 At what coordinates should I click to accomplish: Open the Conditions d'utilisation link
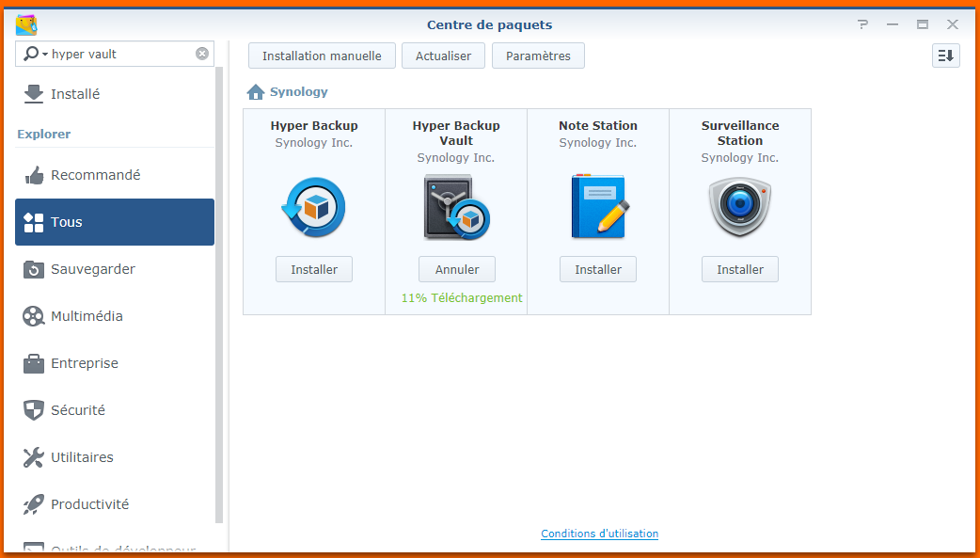tap(599, 534)
